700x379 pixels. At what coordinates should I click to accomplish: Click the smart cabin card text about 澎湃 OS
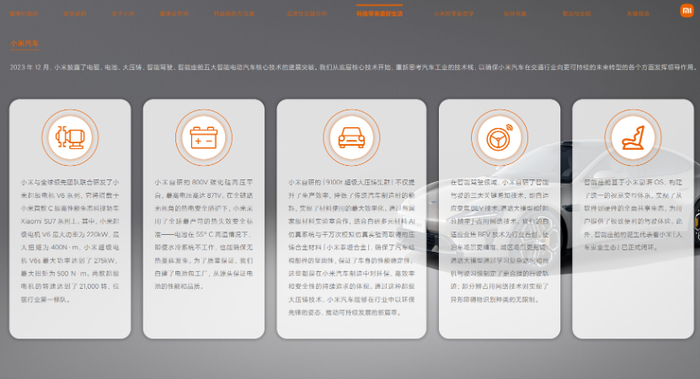click(633, 214)
